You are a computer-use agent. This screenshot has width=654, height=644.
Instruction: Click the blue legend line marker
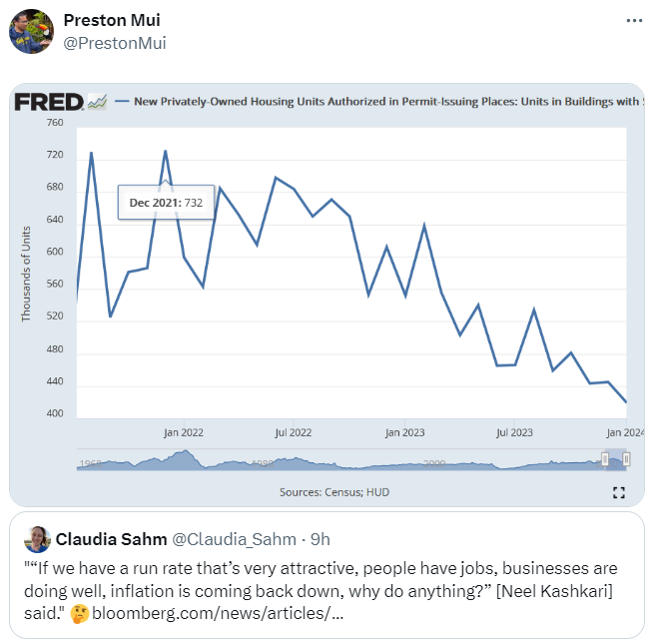(123, 101)
